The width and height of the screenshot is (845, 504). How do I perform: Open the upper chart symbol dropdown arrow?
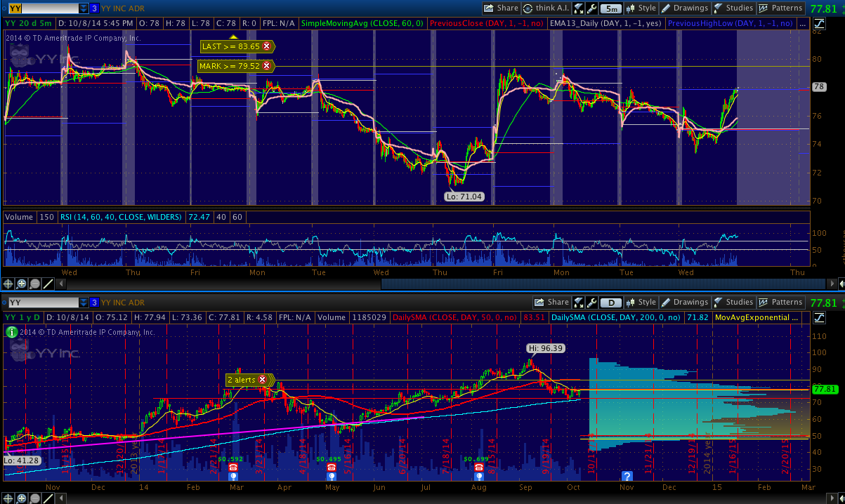[84, 8]
